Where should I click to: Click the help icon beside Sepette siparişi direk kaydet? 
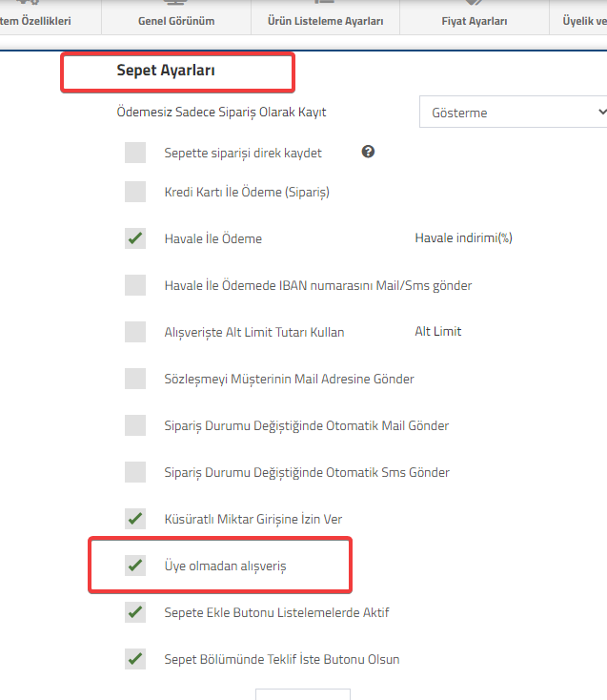tap(368, 152)
